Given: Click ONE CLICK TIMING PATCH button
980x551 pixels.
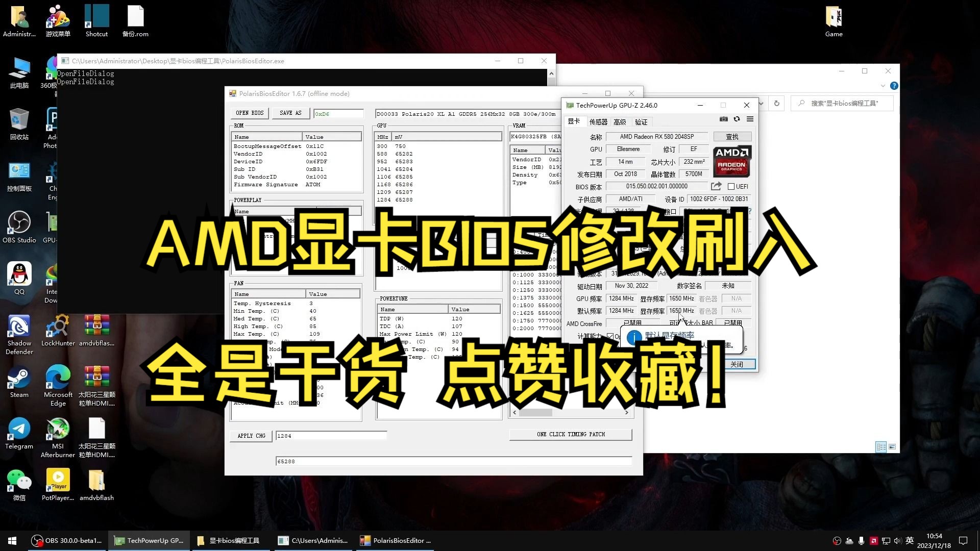Looking at the screenshot, I should pos(572,433).
